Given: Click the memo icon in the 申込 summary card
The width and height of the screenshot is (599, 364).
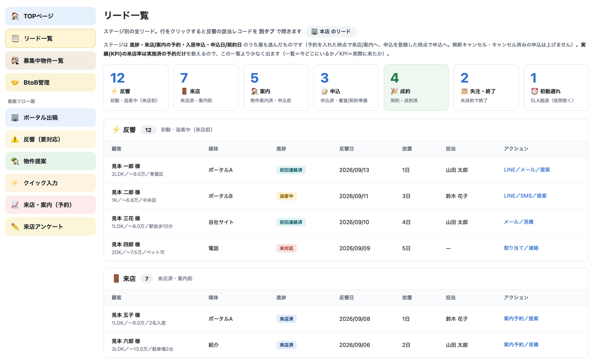Looking at the screenshot, I should [324, 91].
